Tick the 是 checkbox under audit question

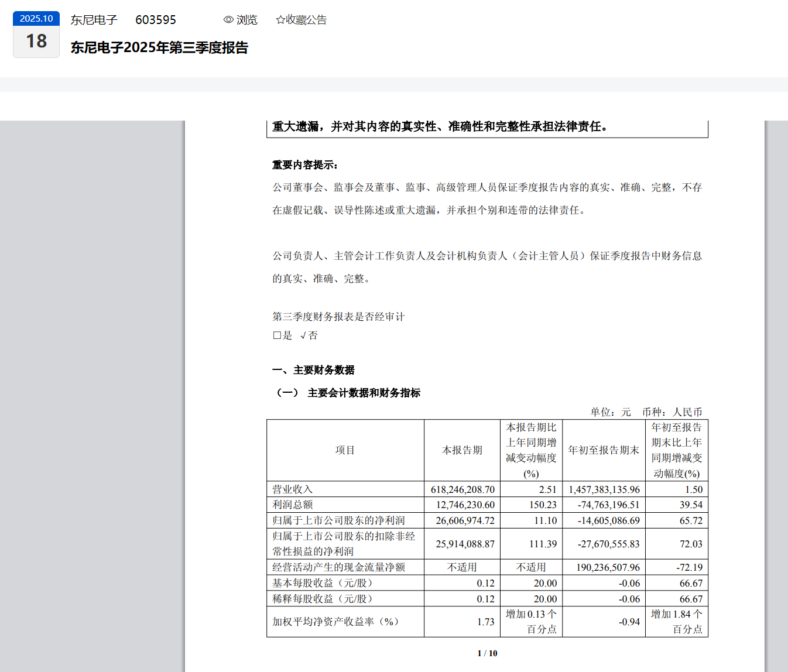coord(277,335)
